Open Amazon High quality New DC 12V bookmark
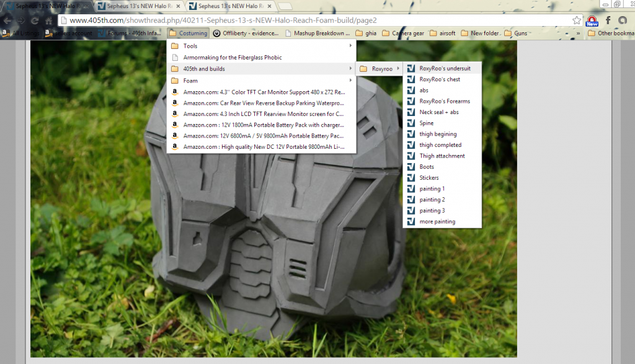635x364 pixels. point(261,146)
